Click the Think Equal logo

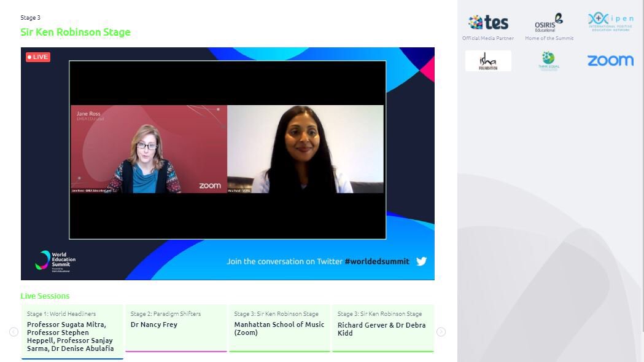coord(549,61)
